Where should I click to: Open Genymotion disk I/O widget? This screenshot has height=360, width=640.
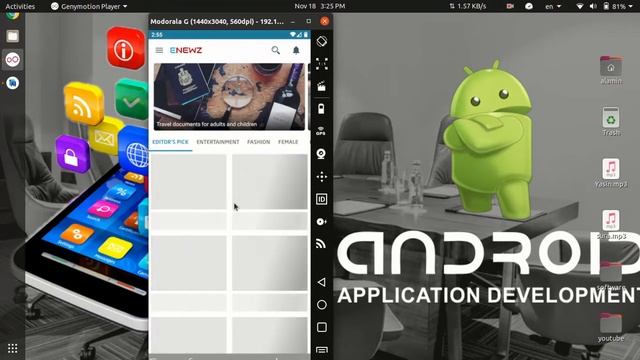click(321, 222)
